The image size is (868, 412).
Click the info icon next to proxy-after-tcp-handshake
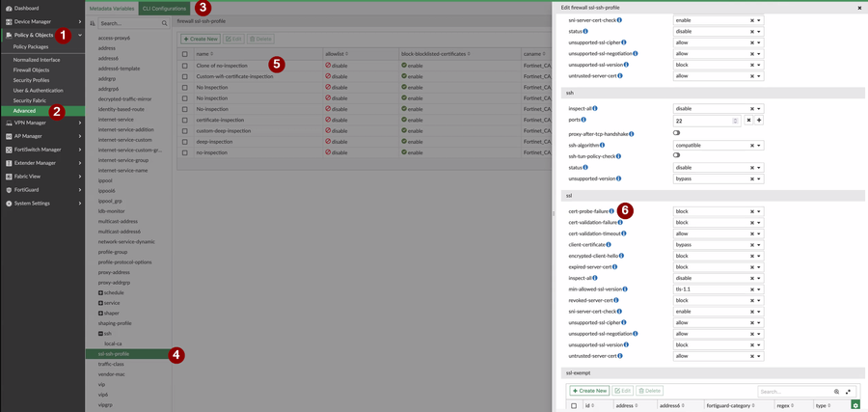coord(632,134)
